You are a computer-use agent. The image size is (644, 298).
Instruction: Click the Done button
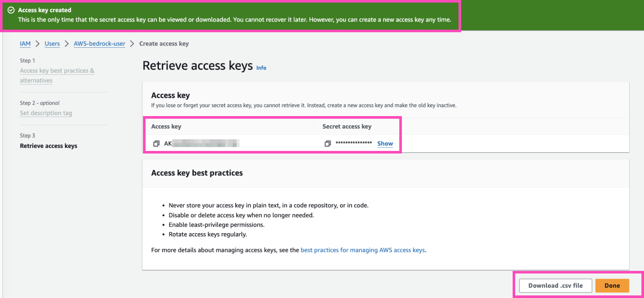[x=612, y=285]
